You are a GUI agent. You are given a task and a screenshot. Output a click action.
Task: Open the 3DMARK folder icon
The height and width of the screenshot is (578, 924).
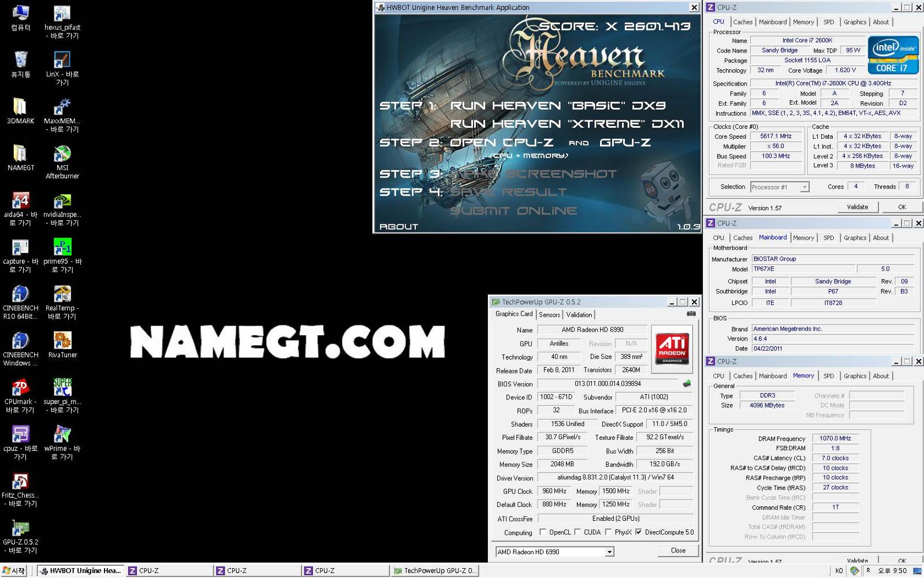click(20, 110)
